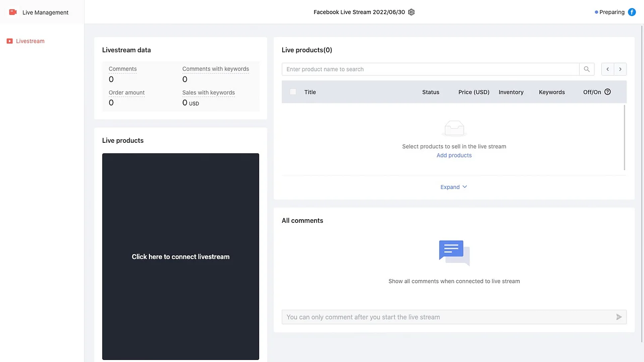Click the Off/On help question mark

click(607, 92)
